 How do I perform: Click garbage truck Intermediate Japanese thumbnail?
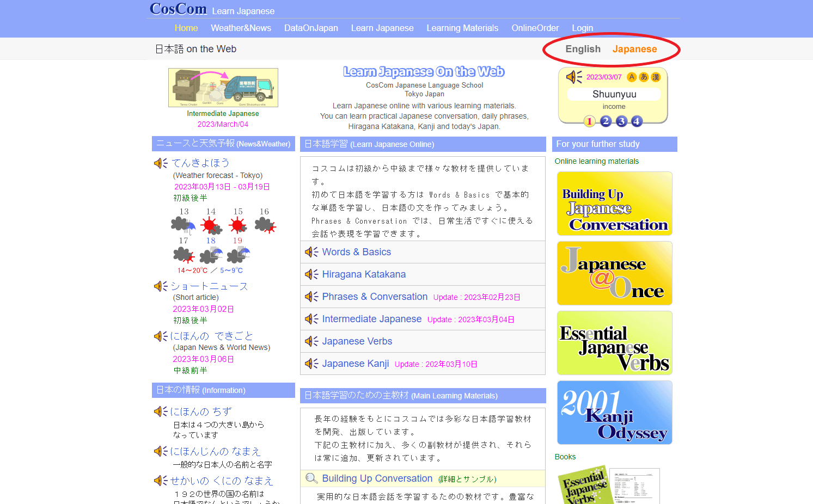(223, 88)
